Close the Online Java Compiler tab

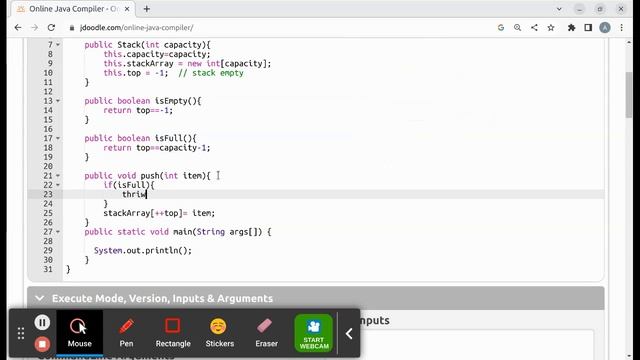tap(127, 9)
